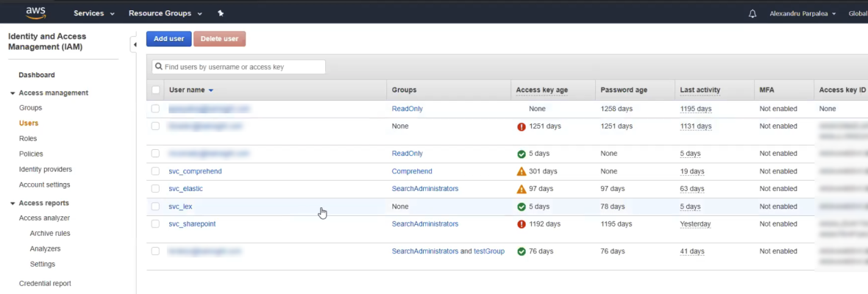Image resolution: width=868 pixels, height=294 pixels.
Task: Open Policies in the sidebar
Action: [x=31, y=154]
